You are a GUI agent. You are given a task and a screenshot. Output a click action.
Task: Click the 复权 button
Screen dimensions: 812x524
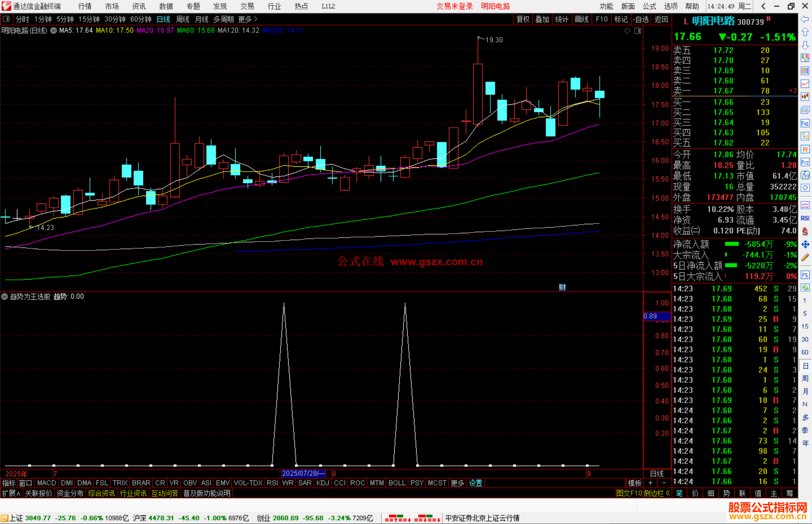[x=523, y=19]
